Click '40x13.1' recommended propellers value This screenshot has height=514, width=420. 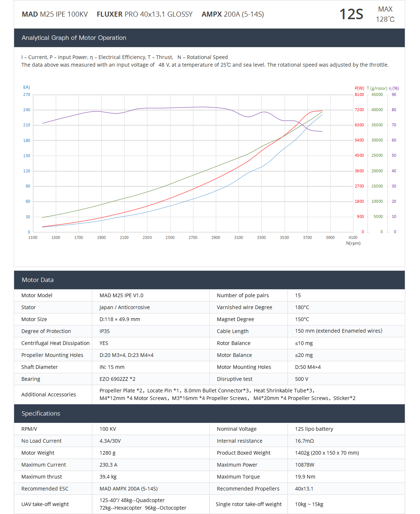[304, 489]
